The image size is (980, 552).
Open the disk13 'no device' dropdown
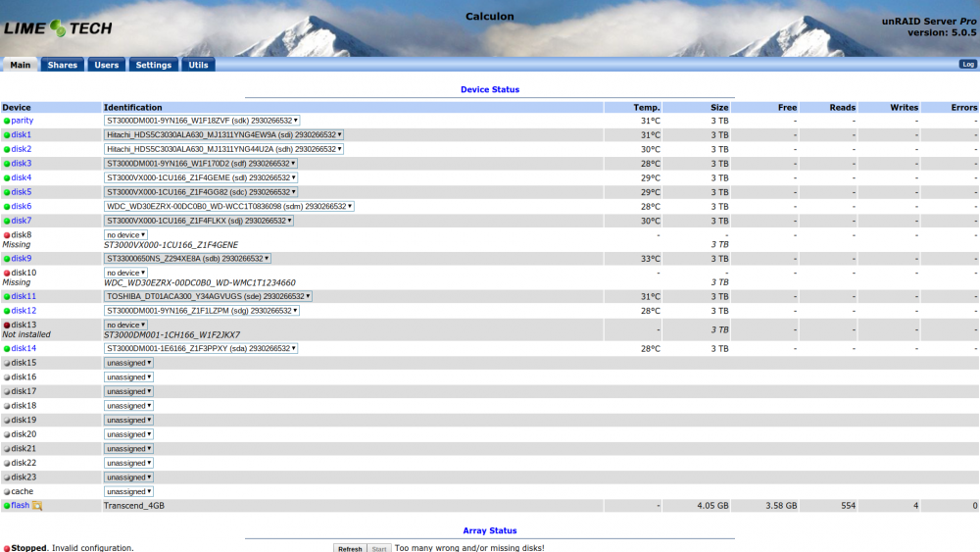(125, 326)
